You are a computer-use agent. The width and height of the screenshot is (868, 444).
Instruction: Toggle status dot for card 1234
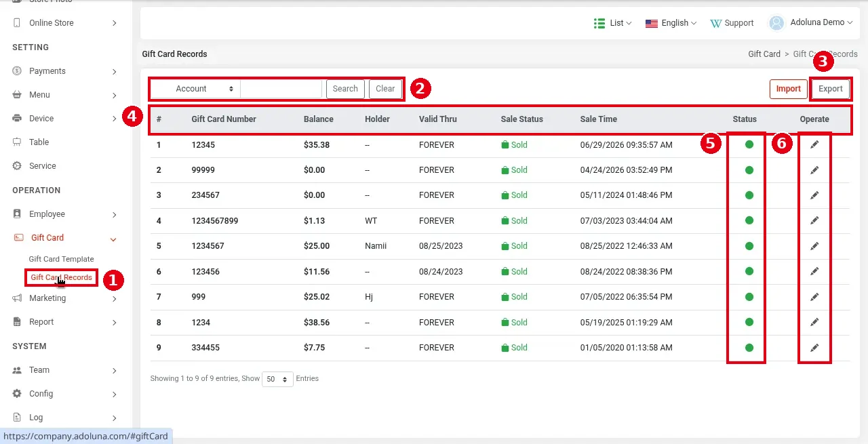[x=749, y=322]
